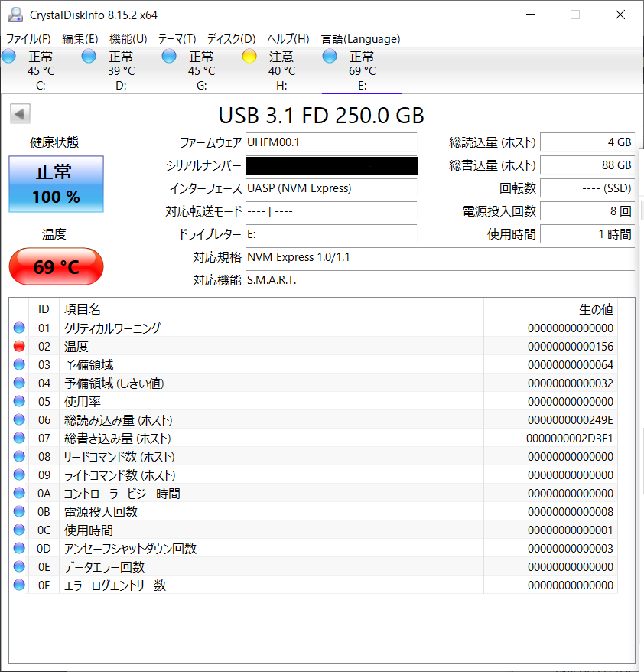Click the status orb of attribute 0F エラーログエントリー数
This screenshot has height=672, width=644.
point(19,585)
